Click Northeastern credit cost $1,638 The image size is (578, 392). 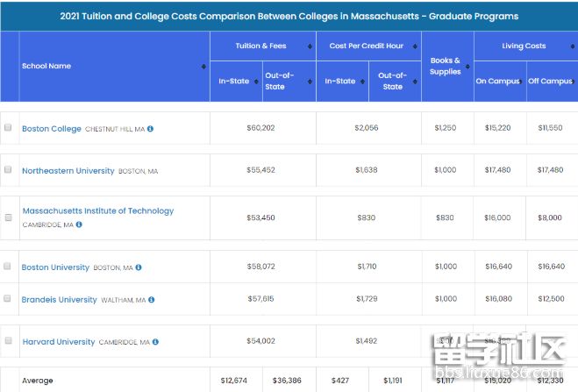click(x=366, y=170)
